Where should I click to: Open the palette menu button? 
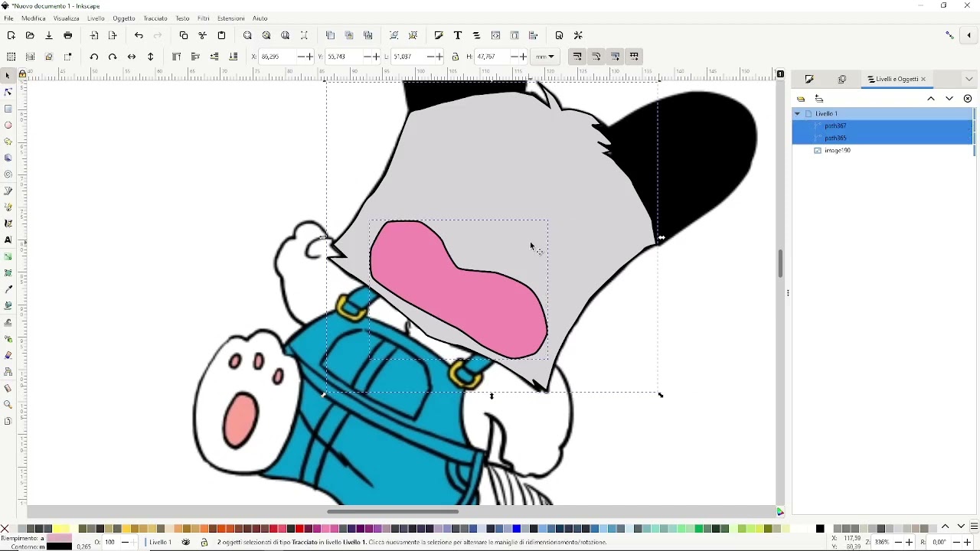point(975,527)
